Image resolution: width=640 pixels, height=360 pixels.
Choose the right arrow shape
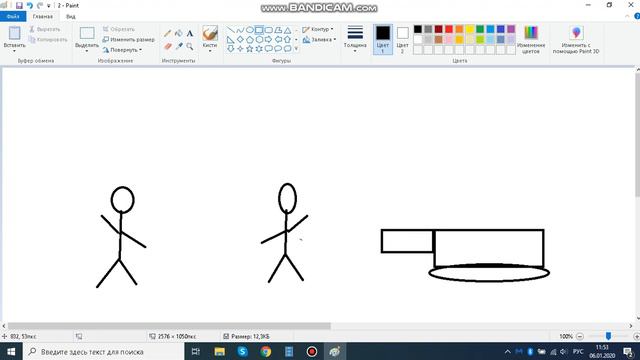269,40
